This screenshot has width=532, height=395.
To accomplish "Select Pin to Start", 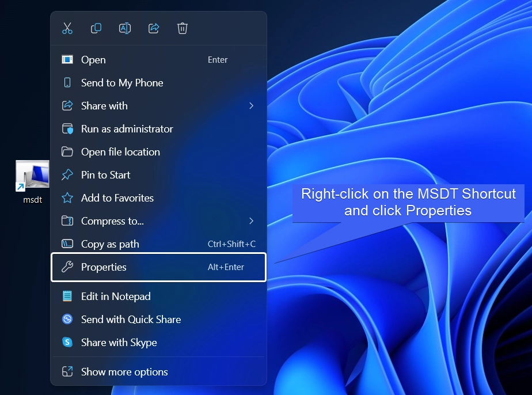I will pos(158,175).
